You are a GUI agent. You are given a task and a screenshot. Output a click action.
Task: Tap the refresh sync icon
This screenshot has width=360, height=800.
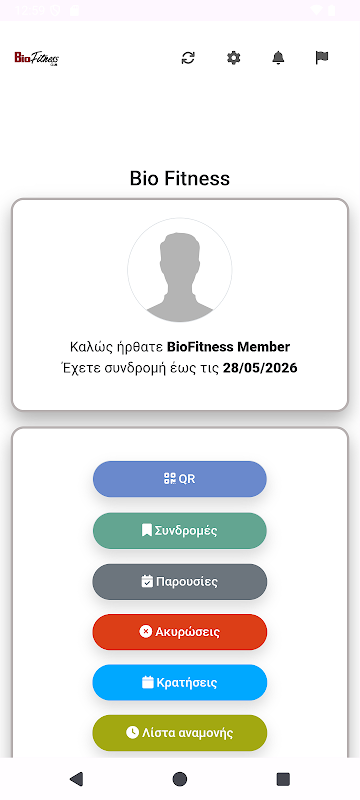tap(188, 58)
